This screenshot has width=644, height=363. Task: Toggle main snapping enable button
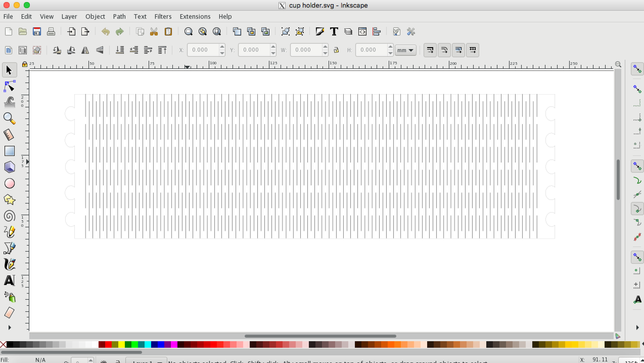click(x=637, y=69)
